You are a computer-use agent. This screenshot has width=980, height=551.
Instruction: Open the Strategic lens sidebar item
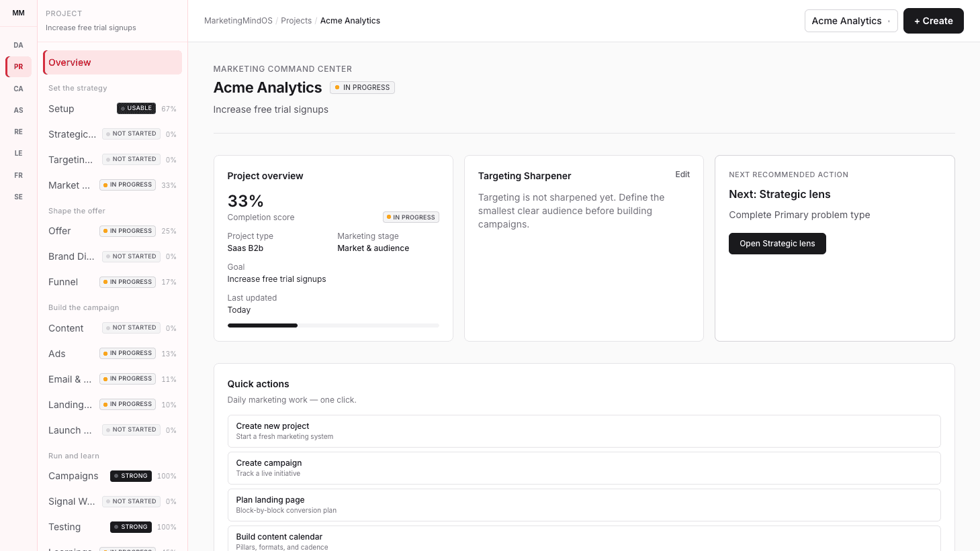112,134
